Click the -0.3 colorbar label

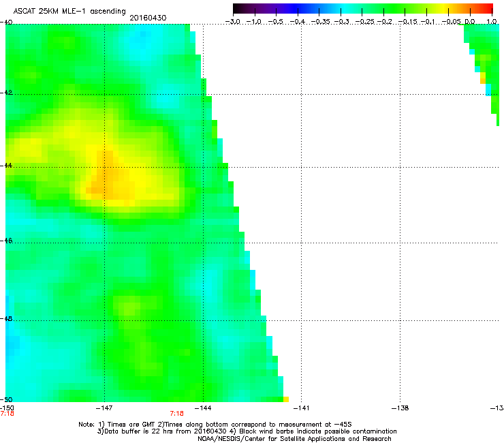click(342, 22)
